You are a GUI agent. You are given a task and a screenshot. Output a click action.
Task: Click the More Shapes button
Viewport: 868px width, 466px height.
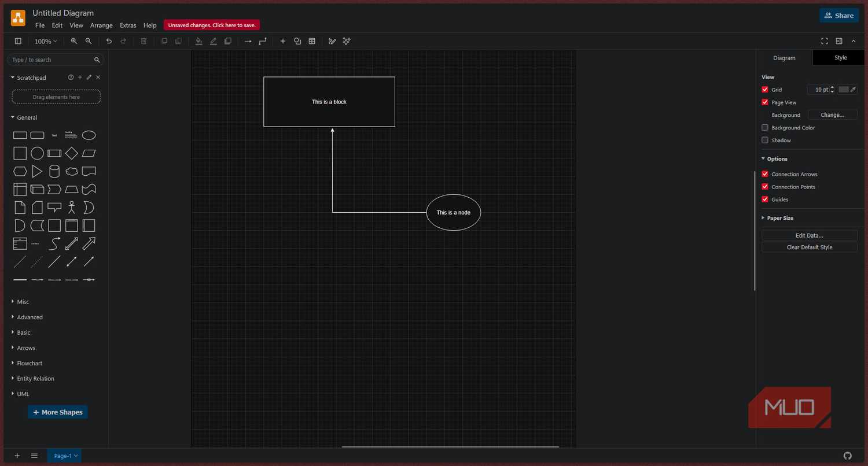[x=57, y=412]
